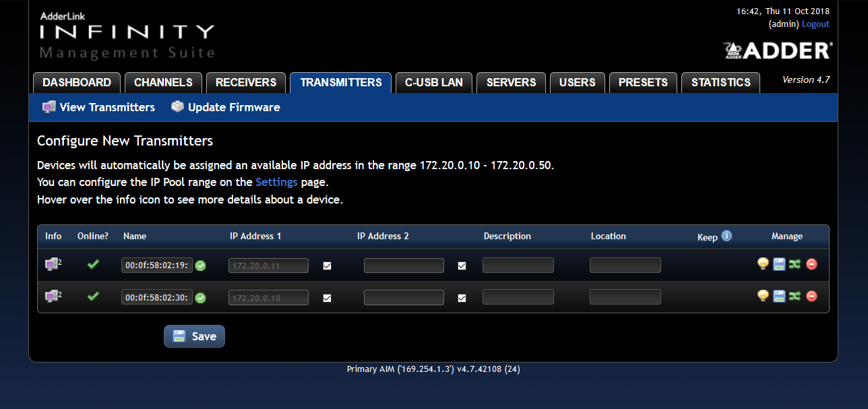The width and height of the screenshot is (868, 409).
Task: Click the 'Info' column header
Action: click(53, 236)
